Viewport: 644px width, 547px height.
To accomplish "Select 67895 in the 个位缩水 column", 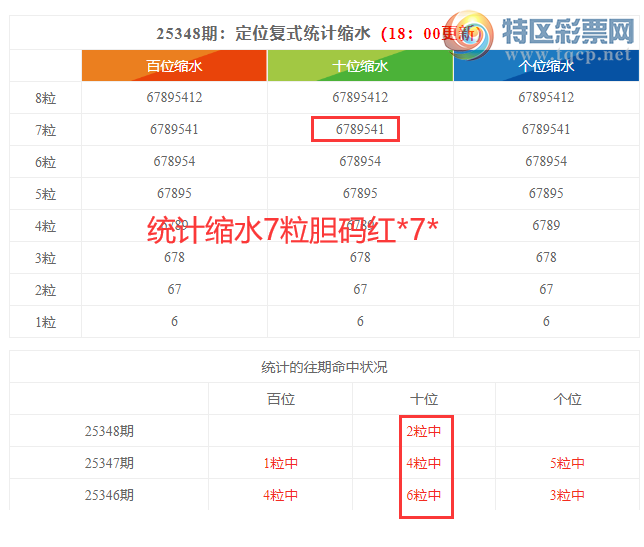I will [x=546, y=193].
